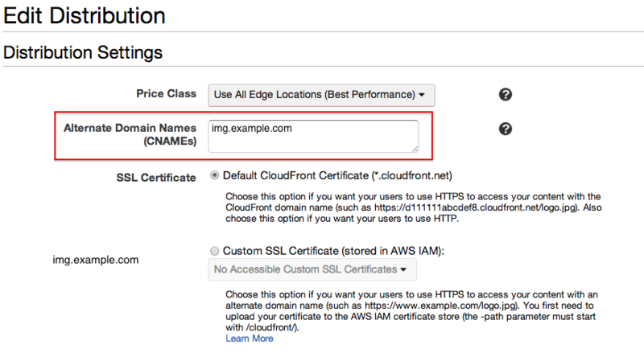Open the Price Class dropdown
The height and width of the screenshot is (357, 644).
tap(321, 95)
